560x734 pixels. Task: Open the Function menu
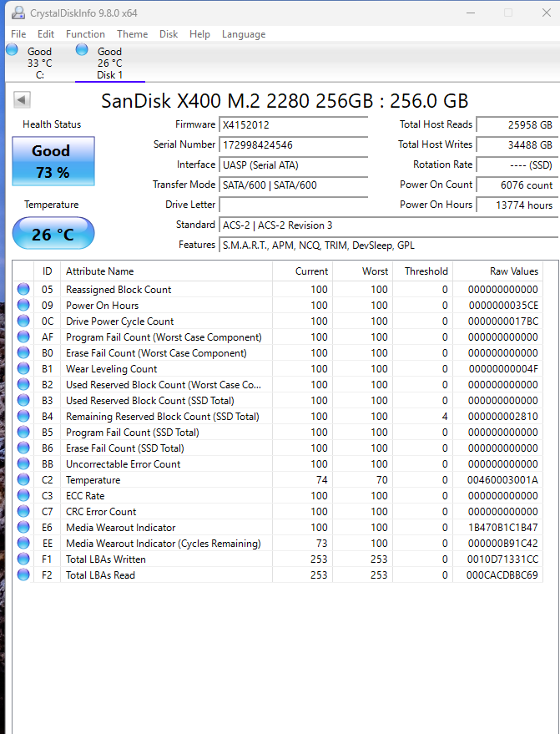pyautogui.click(x=85, y=34)
